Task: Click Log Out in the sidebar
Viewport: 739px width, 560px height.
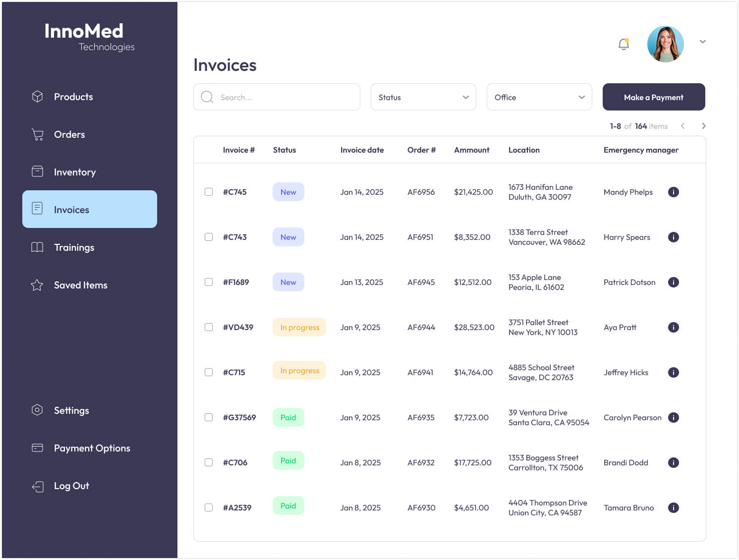Action: point(71,486)
